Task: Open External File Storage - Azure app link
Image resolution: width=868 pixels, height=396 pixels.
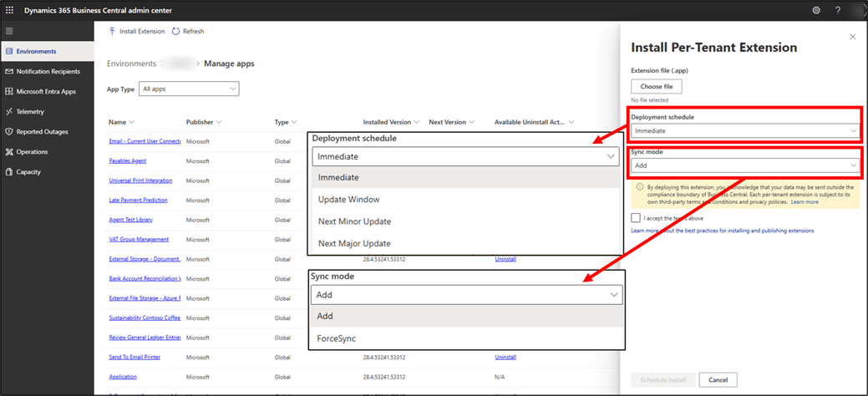Action: click(145, 298)
